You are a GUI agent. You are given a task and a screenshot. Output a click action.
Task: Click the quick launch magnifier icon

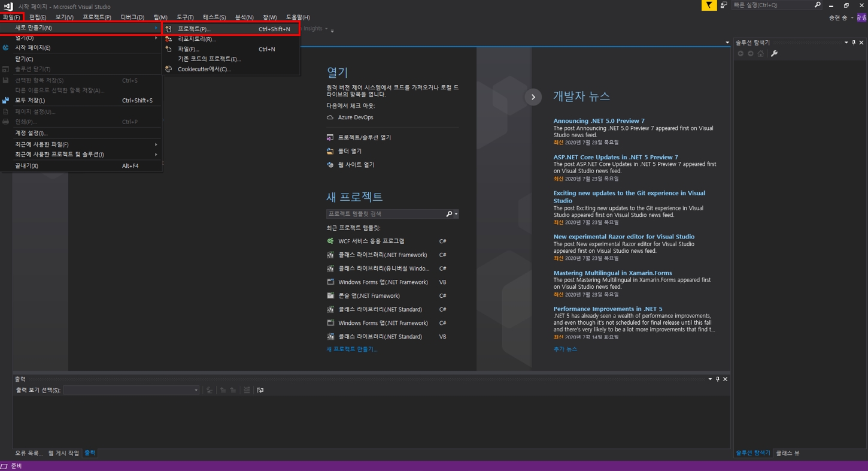coord(817,5)
